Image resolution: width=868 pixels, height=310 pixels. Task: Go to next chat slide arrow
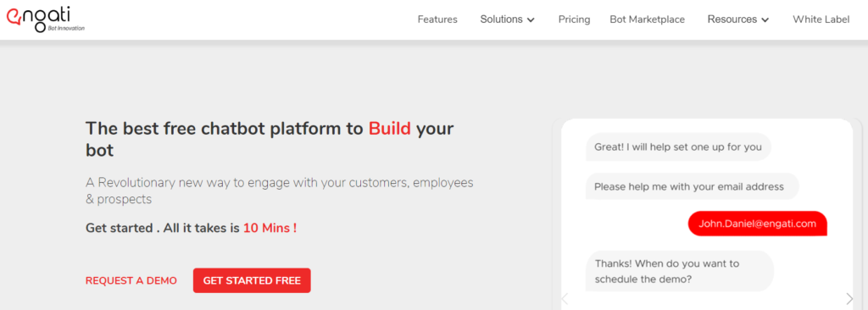point(849,300)
